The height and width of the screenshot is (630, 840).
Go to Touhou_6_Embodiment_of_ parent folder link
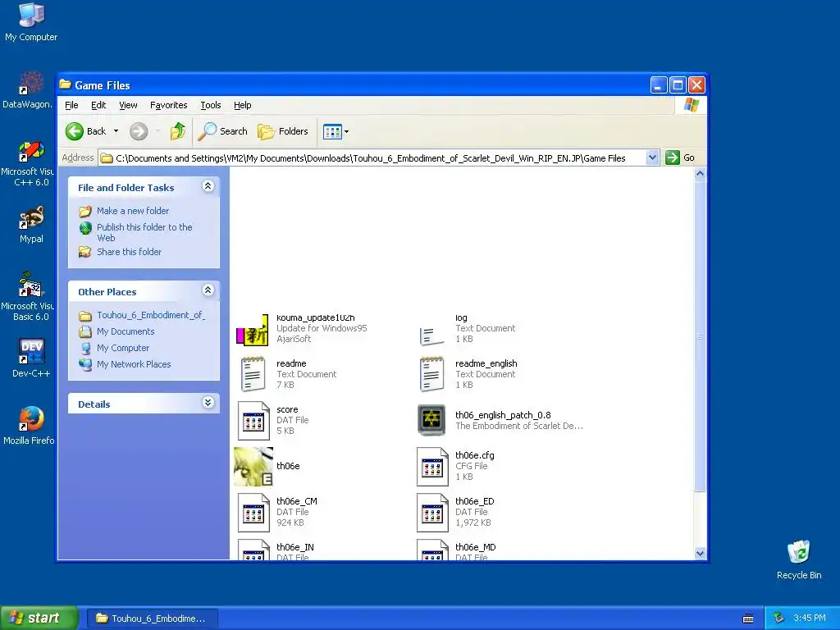(x=151, y=315)
